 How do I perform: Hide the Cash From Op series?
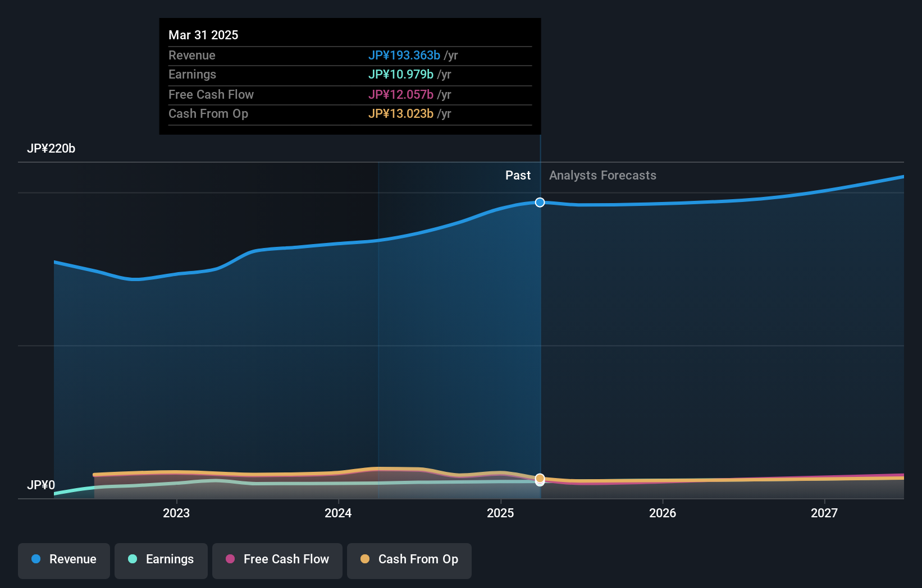[x=409, y=561]
